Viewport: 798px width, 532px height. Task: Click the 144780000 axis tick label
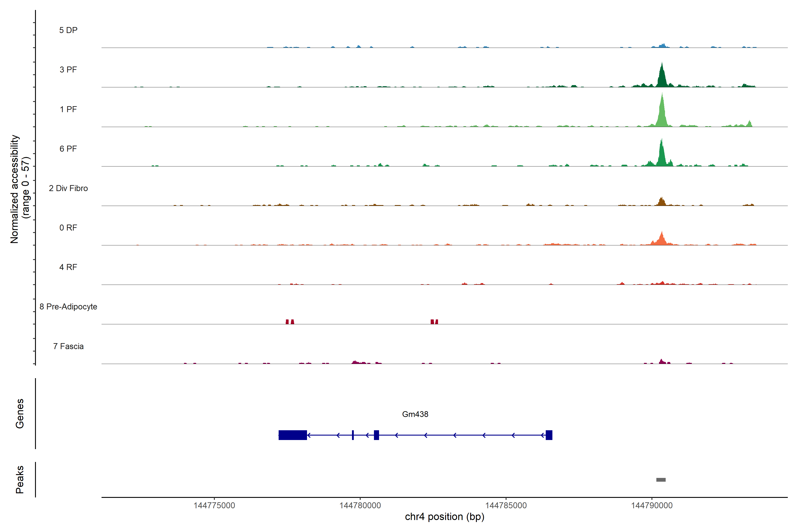point(360,505)
